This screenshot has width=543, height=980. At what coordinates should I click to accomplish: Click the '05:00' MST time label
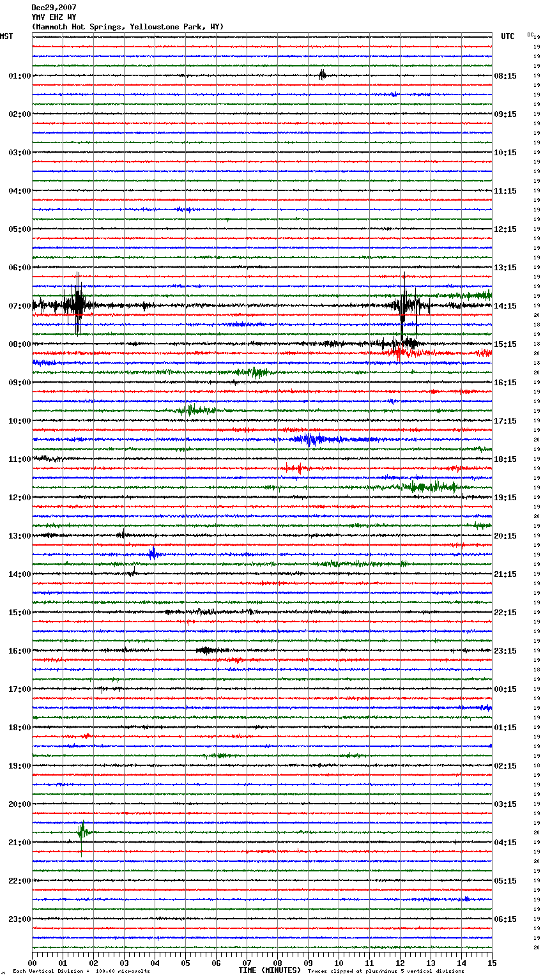(x=20, y=229)
